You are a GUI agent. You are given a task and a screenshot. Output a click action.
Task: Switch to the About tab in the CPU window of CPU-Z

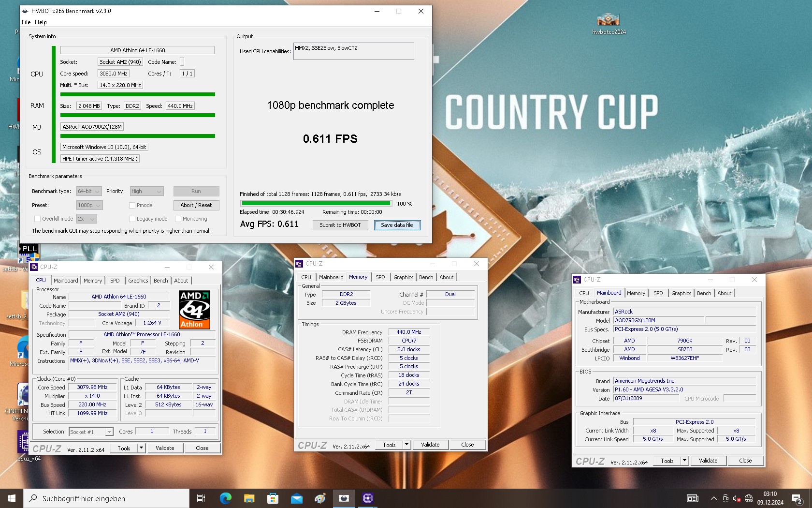181,281
